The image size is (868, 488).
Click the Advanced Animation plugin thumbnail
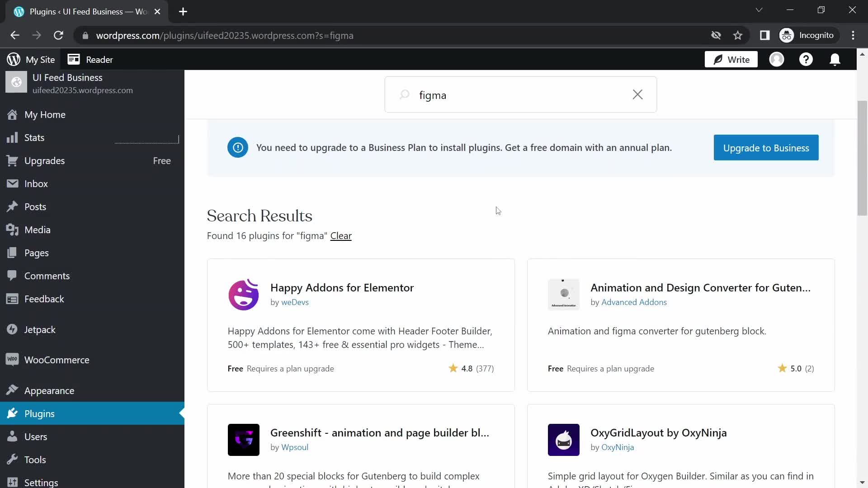click(x=564, y=295)
